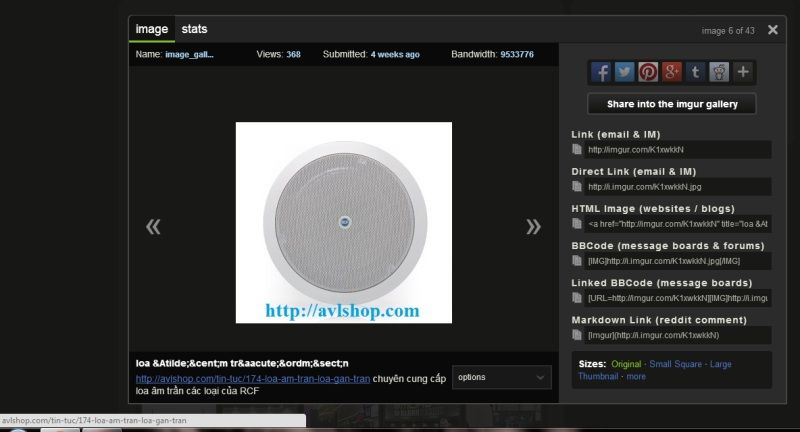The image size is (800, 432).
Task: Close the image viewer dialog
Action: (x=773, y=30)
